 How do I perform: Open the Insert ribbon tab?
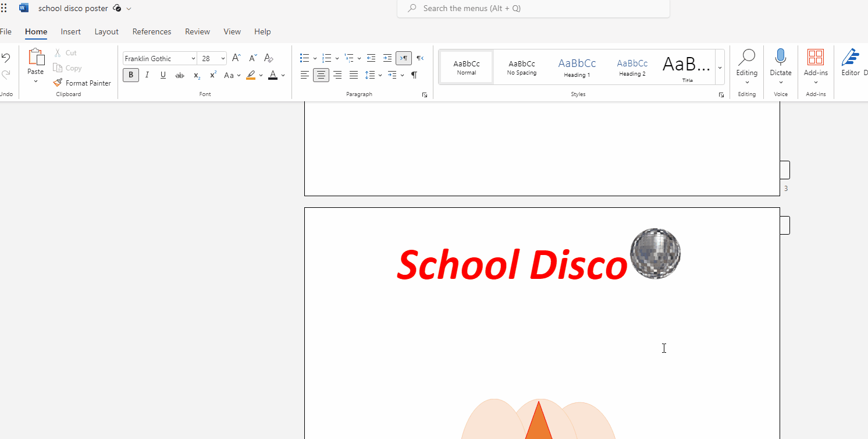tap(71, 32)
